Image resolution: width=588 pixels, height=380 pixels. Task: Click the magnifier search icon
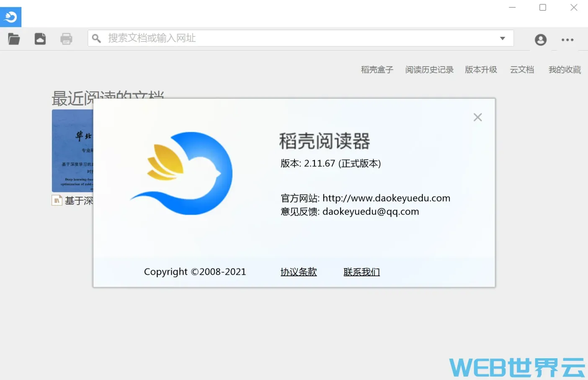coord(96,39)
